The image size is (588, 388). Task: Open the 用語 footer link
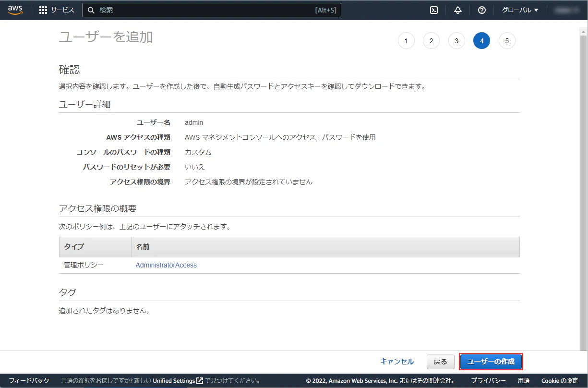[524, 381]
